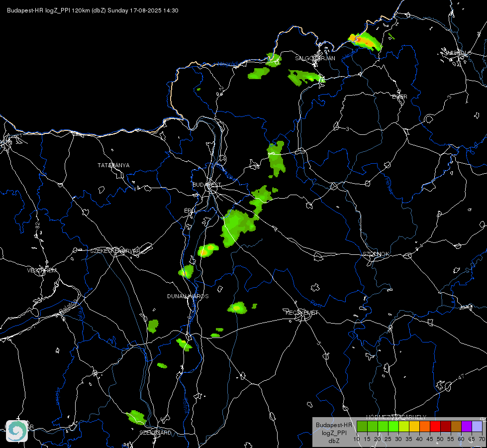
Task: Click the EGER city label
Action: [400, 97]
